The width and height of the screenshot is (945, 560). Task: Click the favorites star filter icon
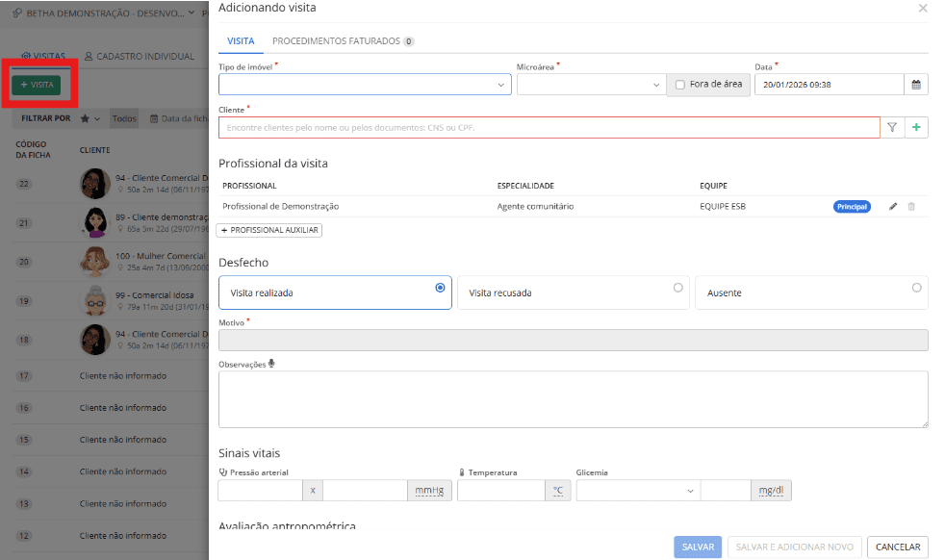click(x=85, y=118)
